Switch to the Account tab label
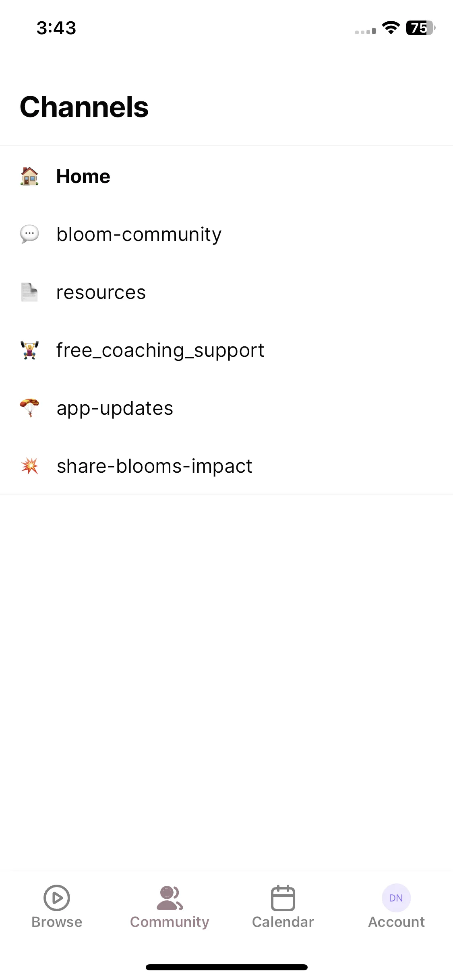This screenshot has width=453, height=980. tap(396, 922)
